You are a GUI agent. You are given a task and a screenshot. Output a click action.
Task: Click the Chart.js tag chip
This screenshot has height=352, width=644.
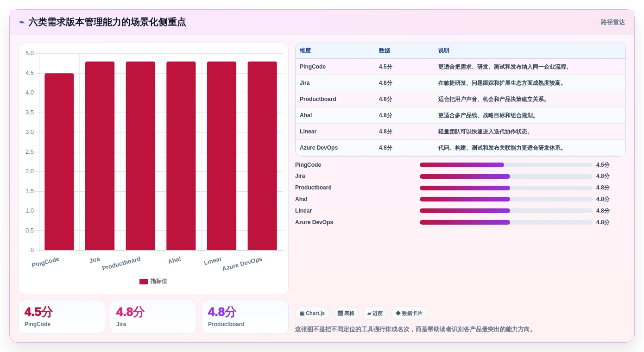pos(312,314)
